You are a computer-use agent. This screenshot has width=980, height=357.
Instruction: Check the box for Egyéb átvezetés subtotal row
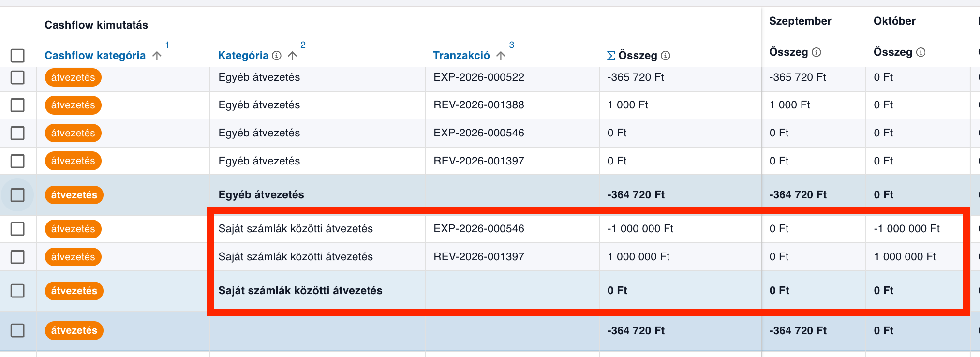tap(17, 195)
